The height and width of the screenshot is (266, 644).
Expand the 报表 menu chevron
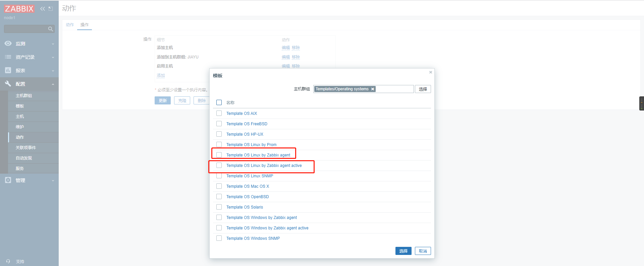click(x=53, y=71)
